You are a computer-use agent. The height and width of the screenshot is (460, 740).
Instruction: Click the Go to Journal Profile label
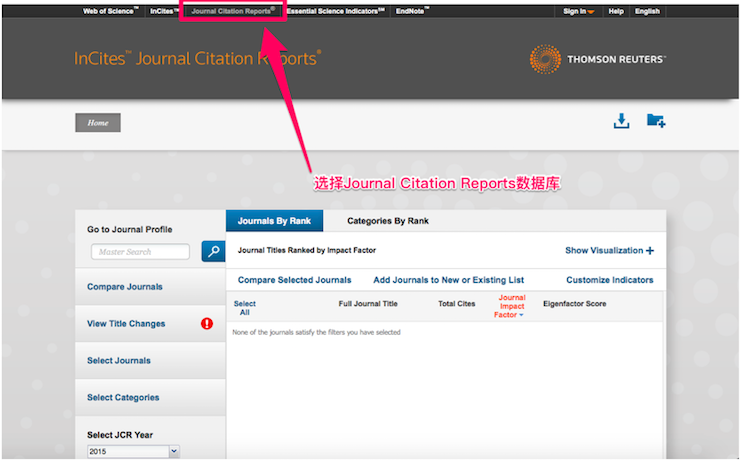click(x=129, y=229)
